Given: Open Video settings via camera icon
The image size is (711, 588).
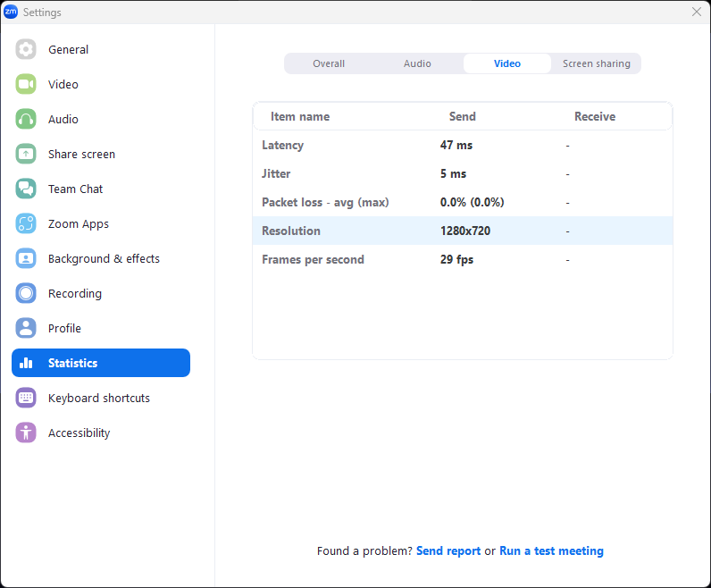Looking at the screenshot, I should 26,85.
